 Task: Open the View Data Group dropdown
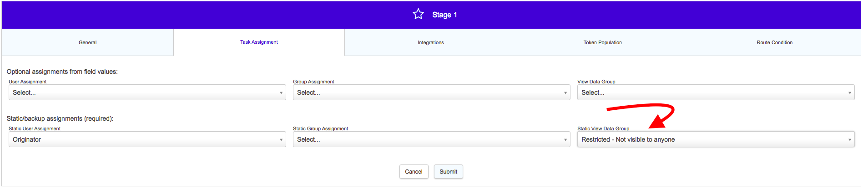[716, 92]
